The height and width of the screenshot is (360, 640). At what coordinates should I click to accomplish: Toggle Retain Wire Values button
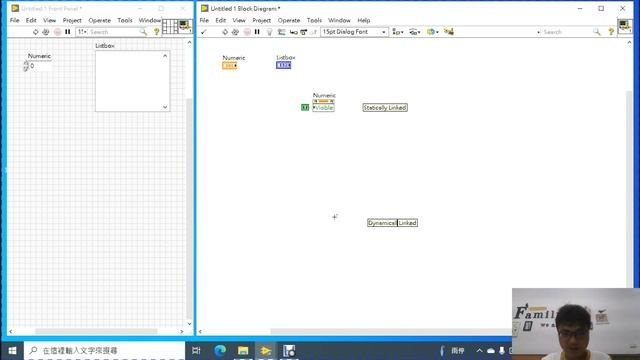[282, 32]
